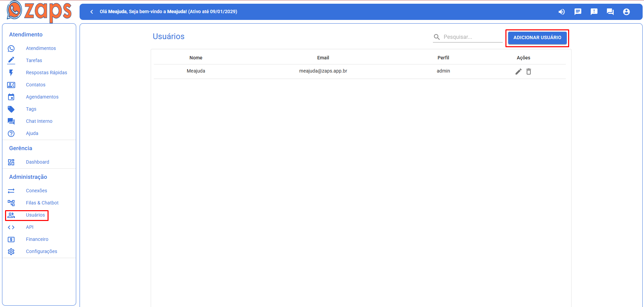Viewport: 644px width, 307px height.
Task: Navigate to Filas & Chatbot
Action: coord(42,203)
